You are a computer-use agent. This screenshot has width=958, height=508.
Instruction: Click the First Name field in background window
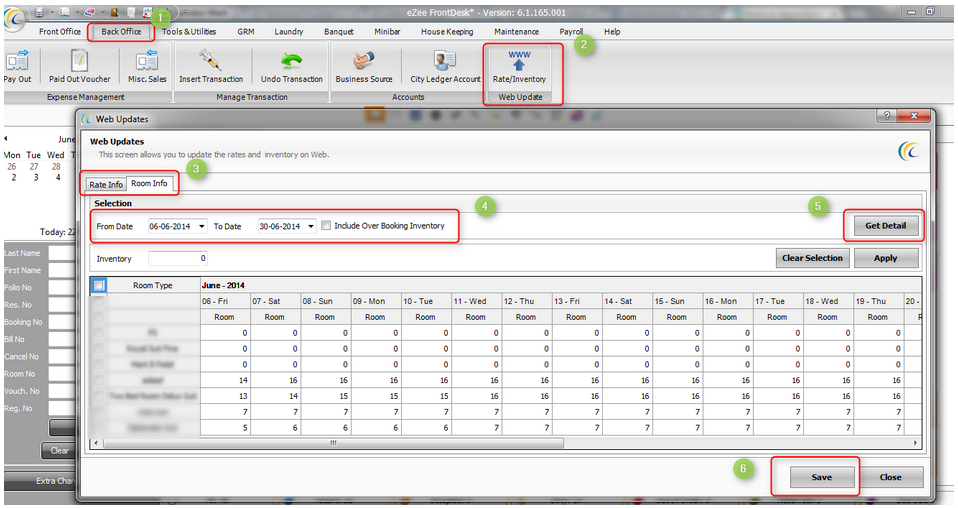(x=62, y=270)
